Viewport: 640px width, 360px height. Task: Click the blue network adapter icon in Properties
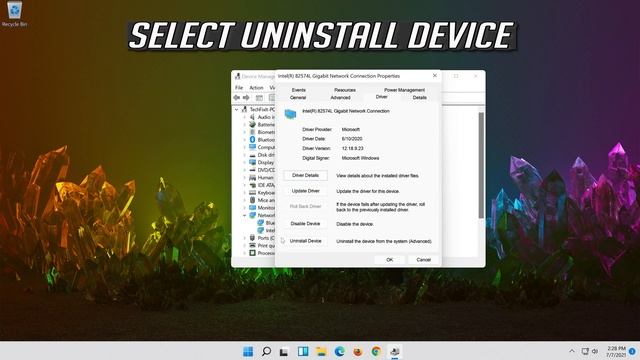pyautogui.click(x=290, y=114)
